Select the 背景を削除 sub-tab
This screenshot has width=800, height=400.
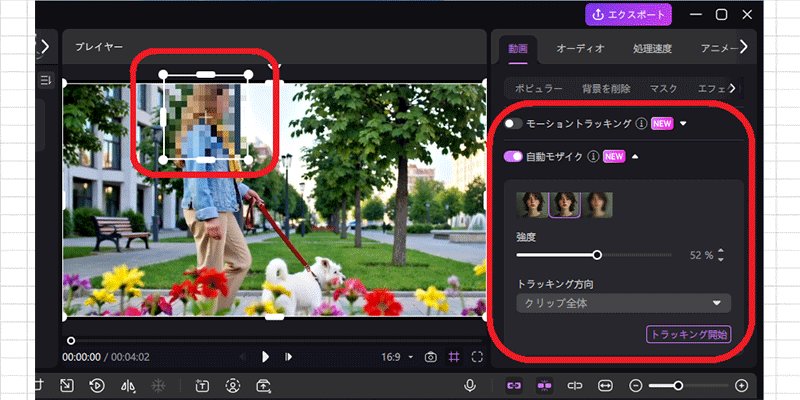[606, 88]
